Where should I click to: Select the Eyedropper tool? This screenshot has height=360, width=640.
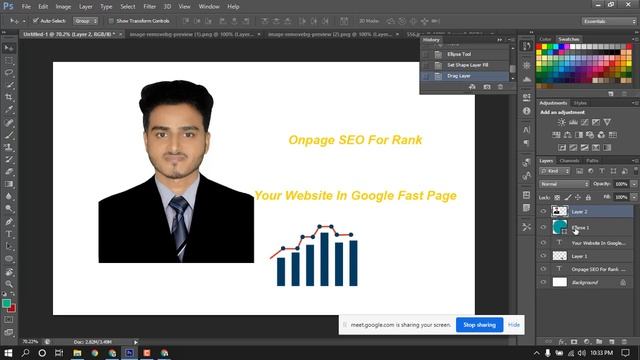click(x=9, y=109)
